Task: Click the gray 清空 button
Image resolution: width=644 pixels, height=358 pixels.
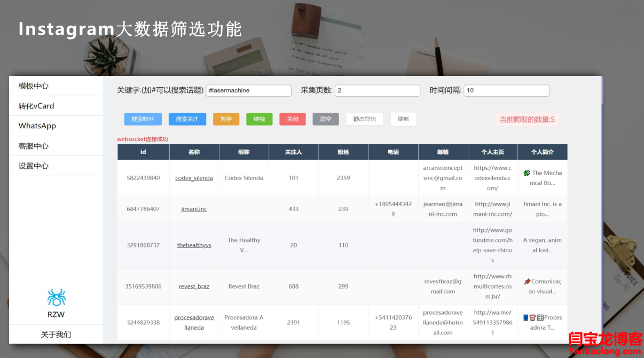Action: pos(325,119)
